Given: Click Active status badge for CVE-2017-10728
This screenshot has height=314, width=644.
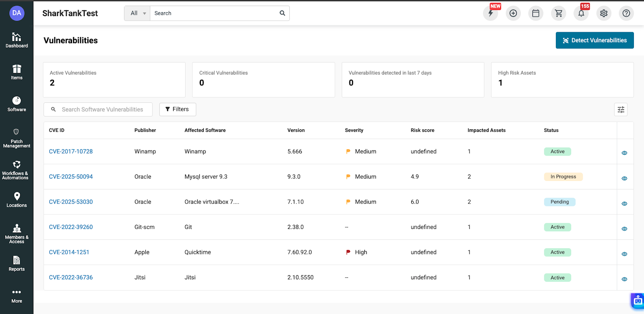Looking at the screenshot, I should [557, 152].
